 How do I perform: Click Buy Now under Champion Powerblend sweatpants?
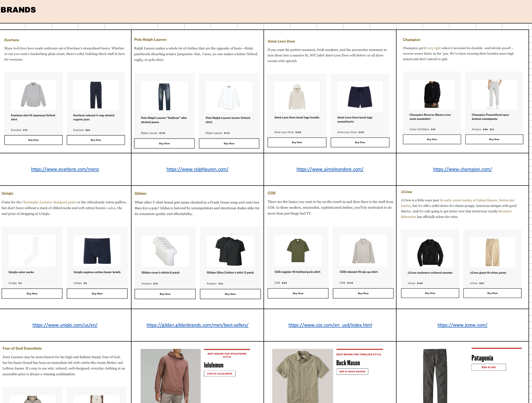[494, 139]
